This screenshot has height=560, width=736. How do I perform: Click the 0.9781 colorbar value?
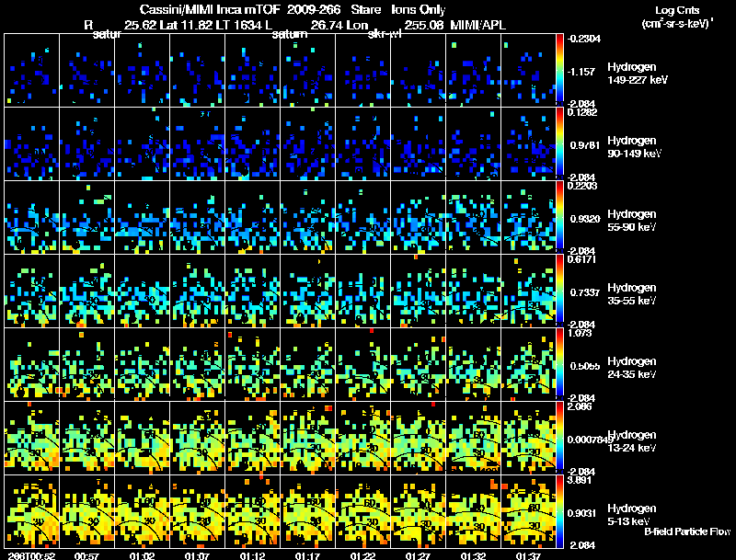pos(585,145)
